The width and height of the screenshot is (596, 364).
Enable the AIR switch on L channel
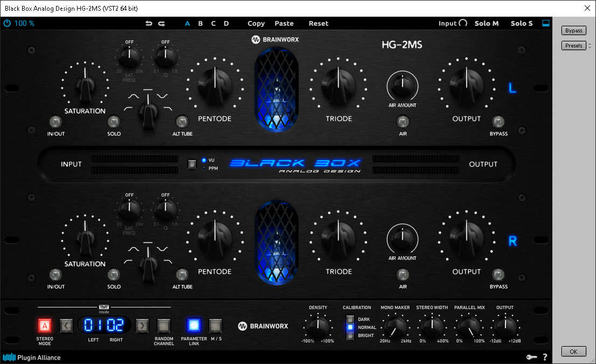(402, 121)
